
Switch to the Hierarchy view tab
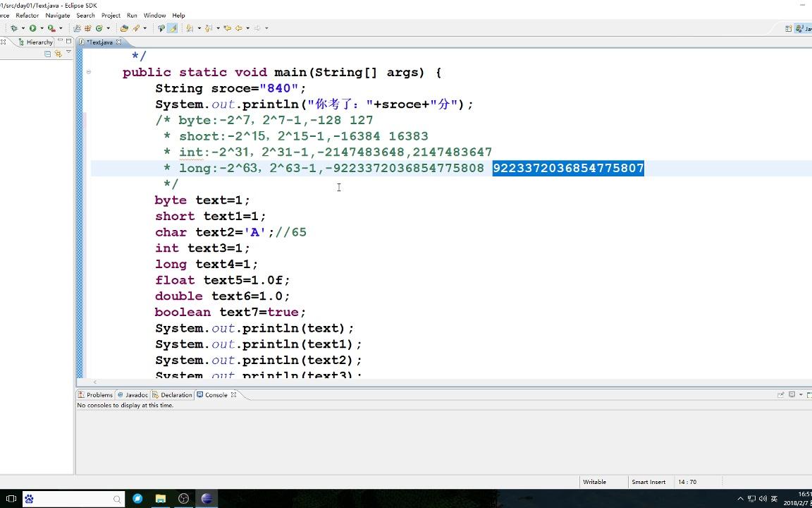tap(35, 42)
